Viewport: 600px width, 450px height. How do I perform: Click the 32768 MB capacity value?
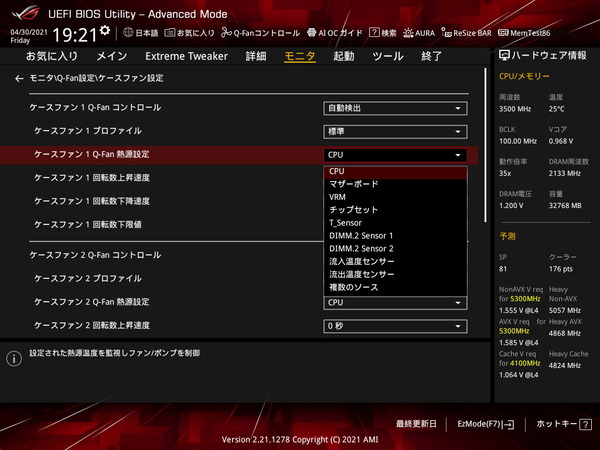pos(565,206)
